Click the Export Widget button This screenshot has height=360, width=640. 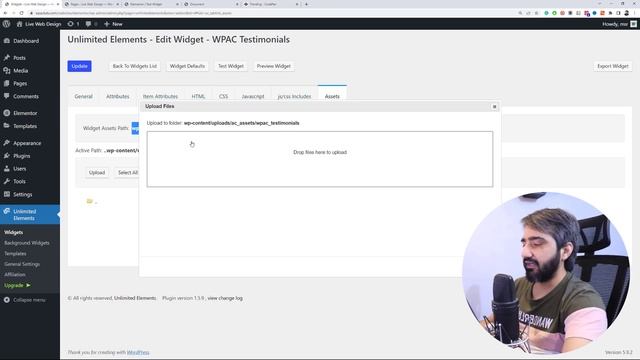click(x=612, y=66)
